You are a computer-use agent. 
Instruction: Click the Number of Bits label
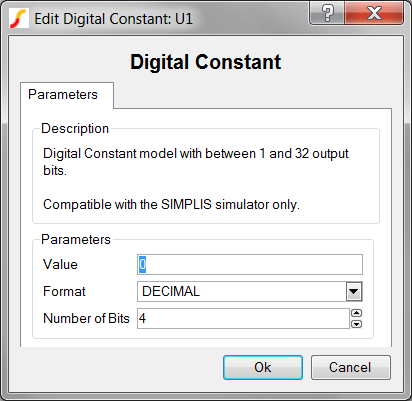click(86, 318)
